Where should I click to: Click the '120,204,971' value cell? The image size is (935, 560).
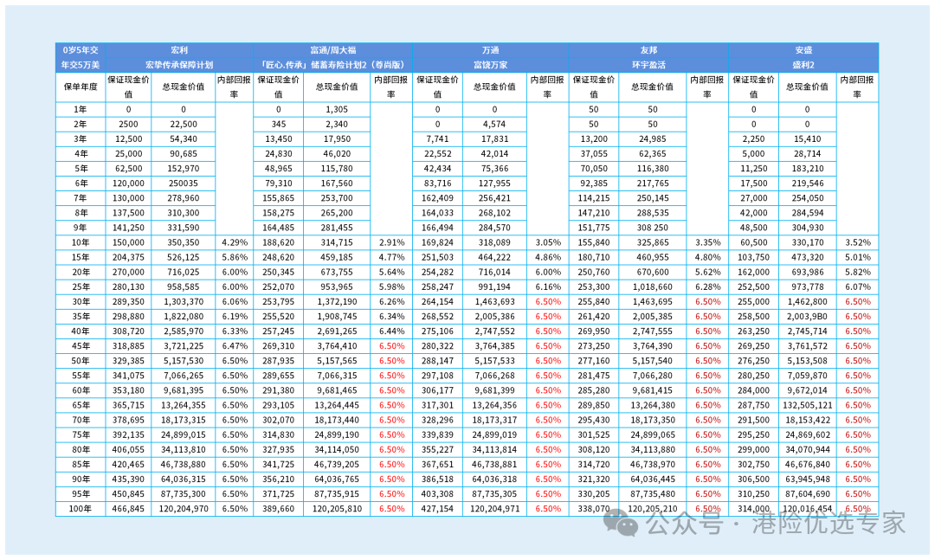click(494, 509)
